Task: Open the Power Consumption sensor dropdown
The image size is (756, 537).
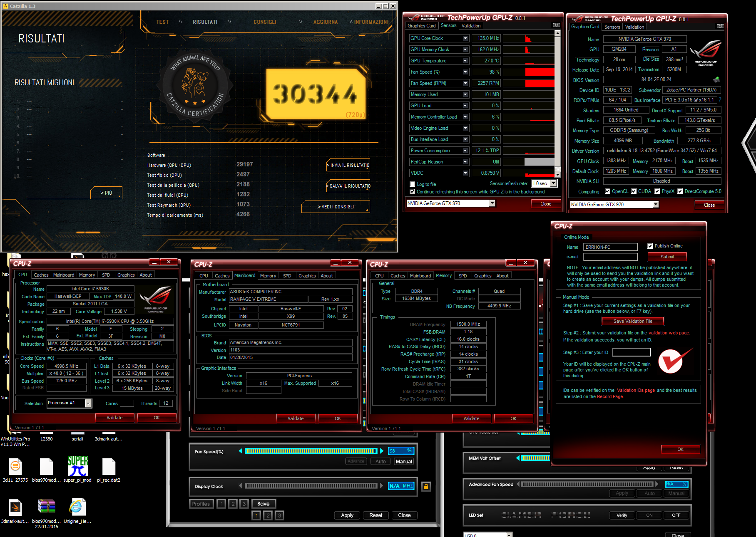Action: 465,151
